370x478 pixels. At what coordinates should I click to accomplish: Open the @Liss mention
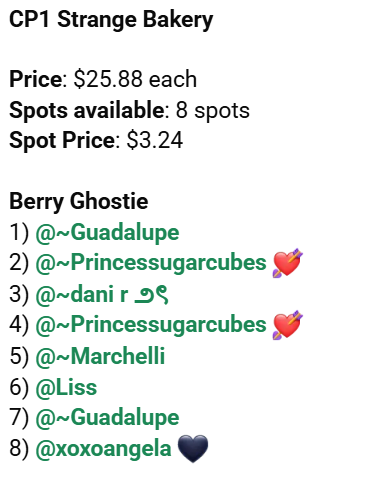pyautogui.click(x=66, y=387)
